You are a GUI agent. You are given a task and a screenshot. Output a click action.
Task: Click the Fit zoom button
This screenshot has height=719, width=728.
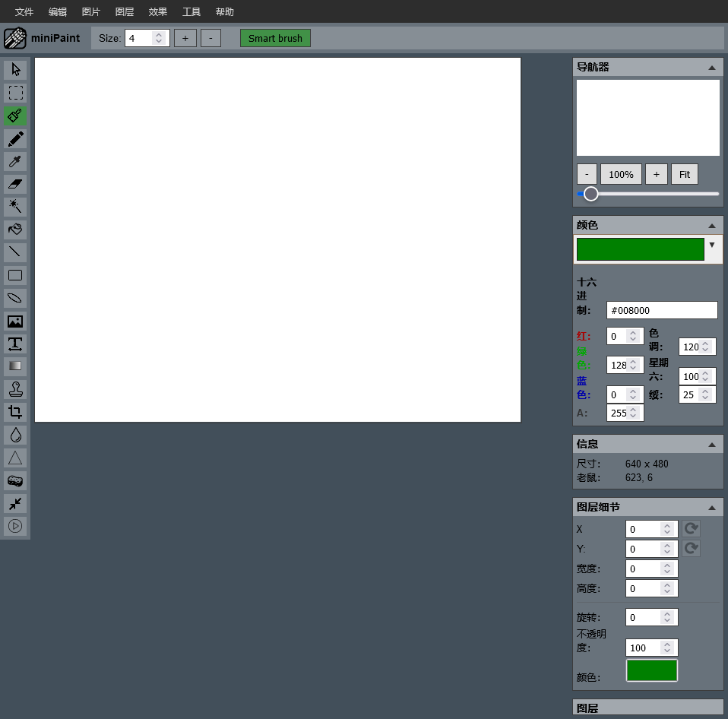pos(685,174)
